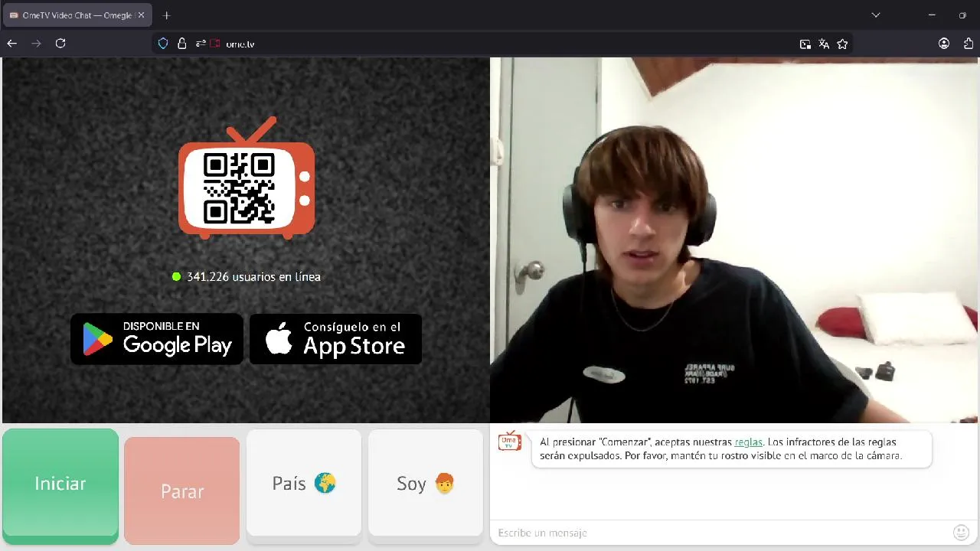
Task: Open site permissions icon in address bar
Action: (x=201, y=44)
